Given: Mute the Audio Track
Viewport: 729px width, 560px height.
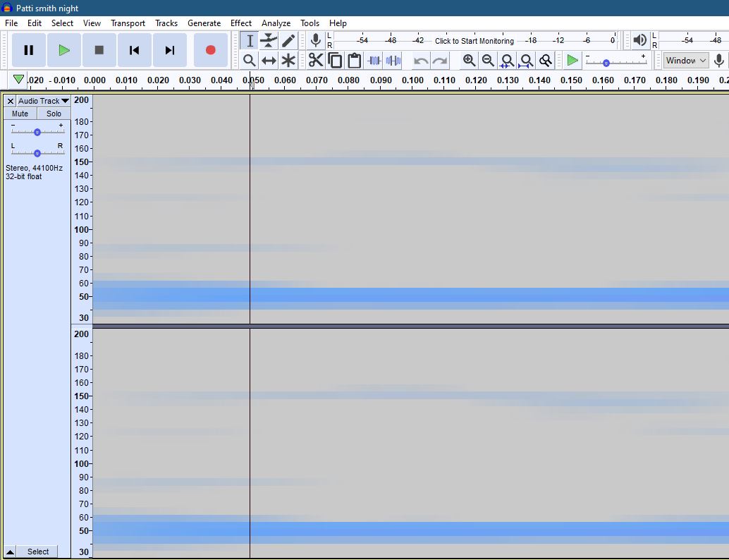Looking at the screenshot, I should [19, 113].
